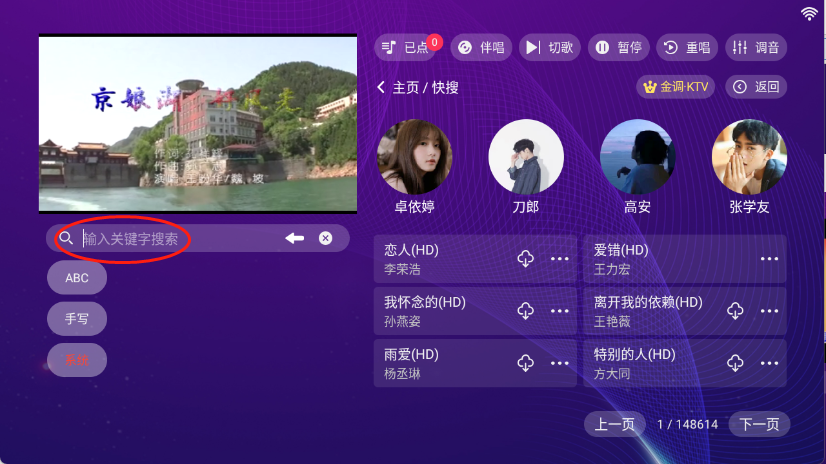Open the 已点 queued songs list
The width and height of the screenshot is (826, 464).
[x=406, y=47]
